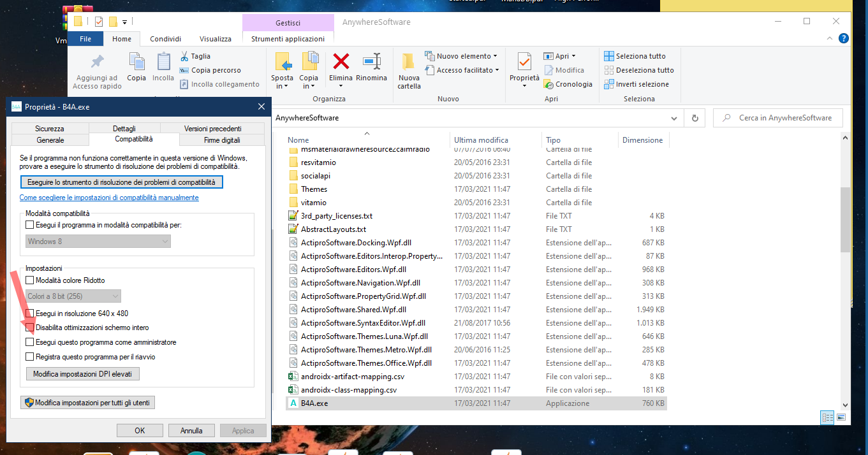This screenshot has height=455, width=868.
Task: Switch to the Condividi ribbon tab
Action: [166, 39]
